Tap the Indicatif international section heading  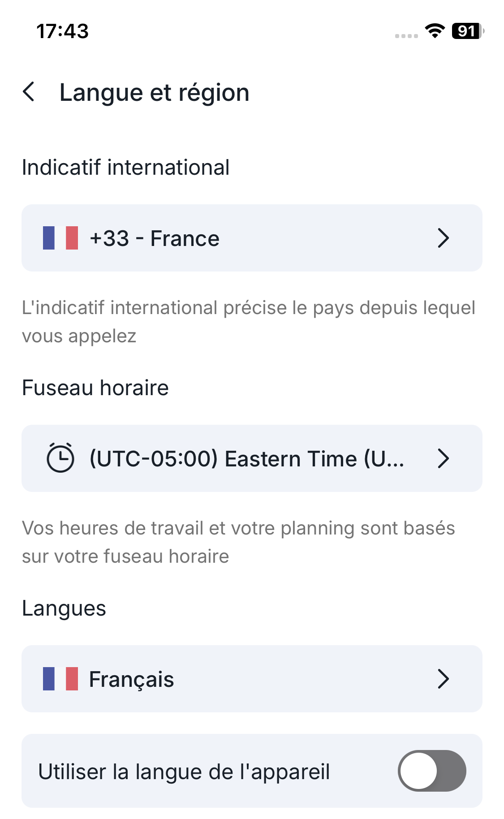coord(125,168)
